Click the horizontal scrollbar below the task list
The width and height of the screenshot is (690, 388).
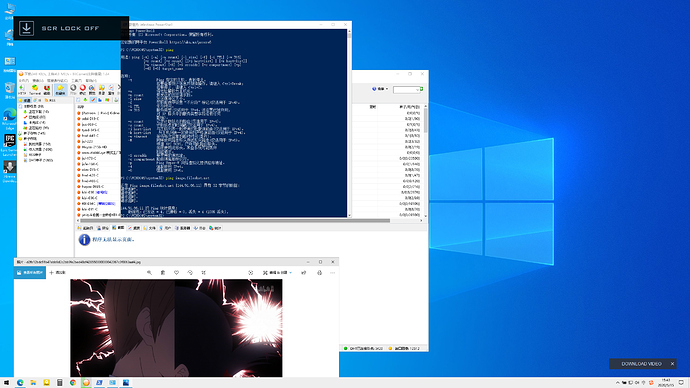251,220
